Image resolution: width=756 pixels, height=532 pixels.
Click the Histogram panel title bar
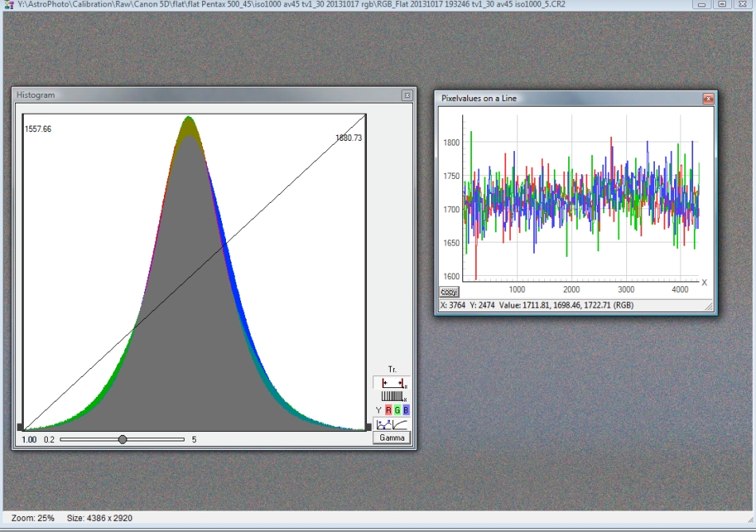click(x=199, y=95)
